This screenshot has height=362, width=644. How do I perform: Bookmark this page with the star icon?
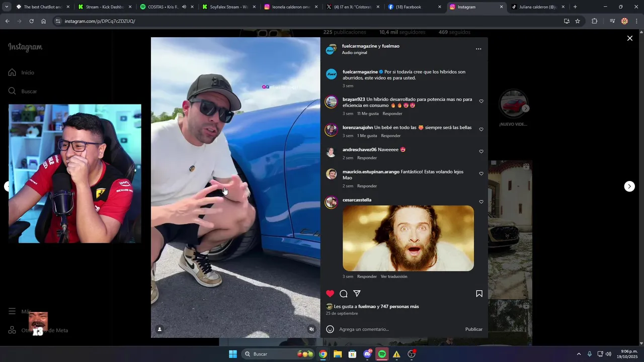578,21
